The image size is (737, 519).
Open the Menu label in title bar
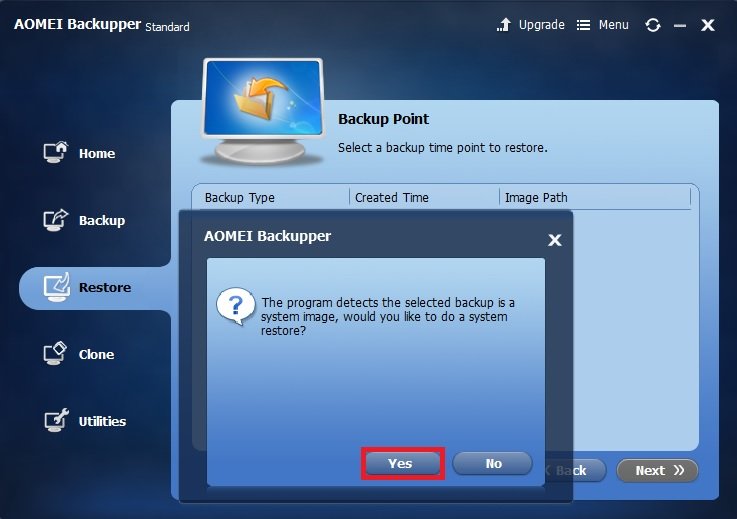(x=613, y=24)
